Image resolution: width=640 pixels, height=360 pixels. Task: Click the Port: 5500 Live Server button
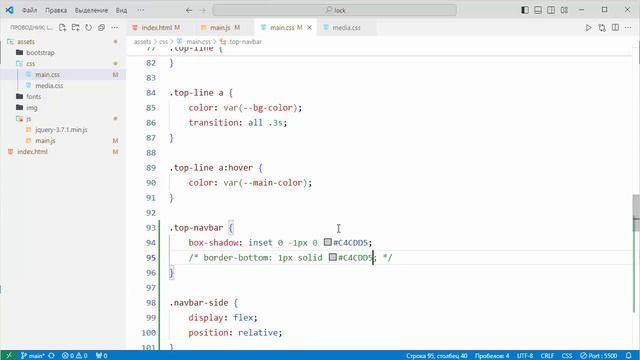click(599, 356)
